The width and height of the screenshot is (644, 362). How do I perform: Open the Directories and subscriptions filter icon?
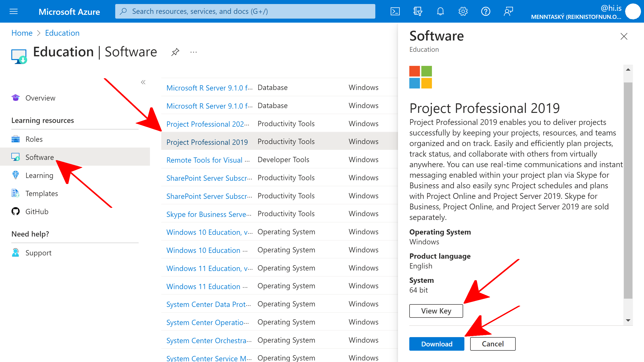click(x=418, y=12)
